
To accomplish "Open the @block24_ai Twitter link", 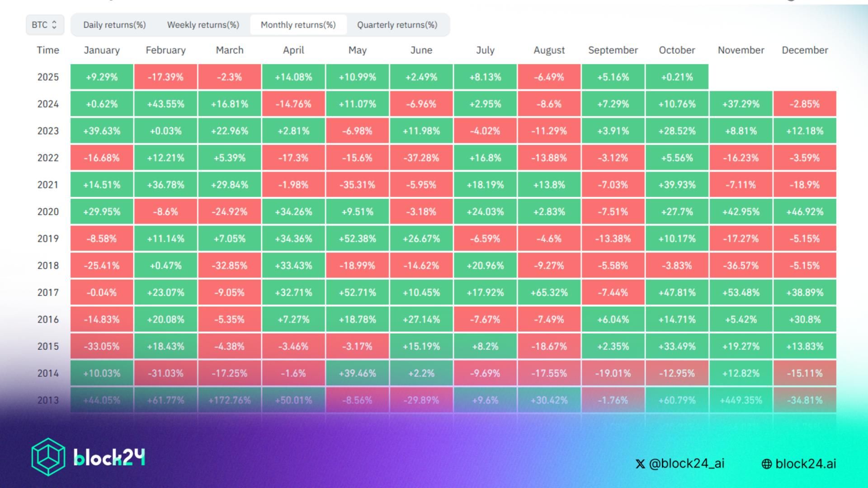I will [x=687, y=464].
